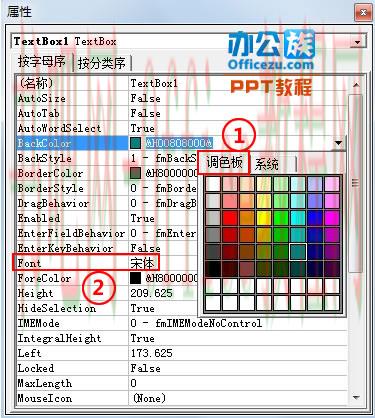Viewport: 375px width, 418px height.
Task: Select the HideSelection property
Action: click(72, 308)
